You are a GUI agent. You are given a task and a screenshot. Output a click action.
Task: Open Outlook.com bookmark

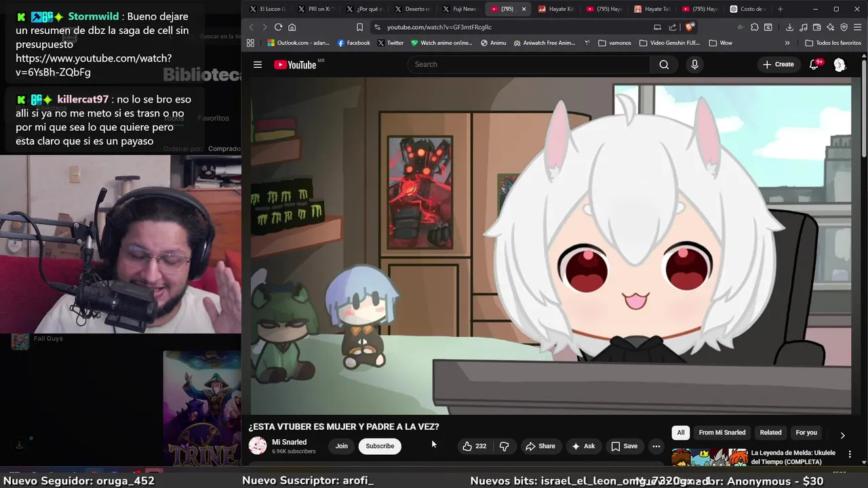(x=298, y=43)
